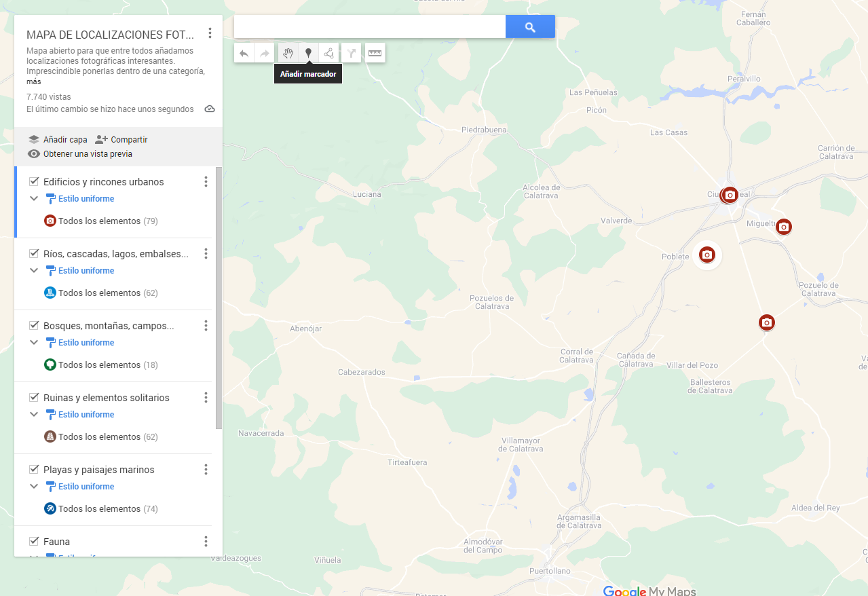Viewport: 868px width, 596px height.
Task: Uncheck Bosques, montañas, campos layer
Action: tap(34, 325)
